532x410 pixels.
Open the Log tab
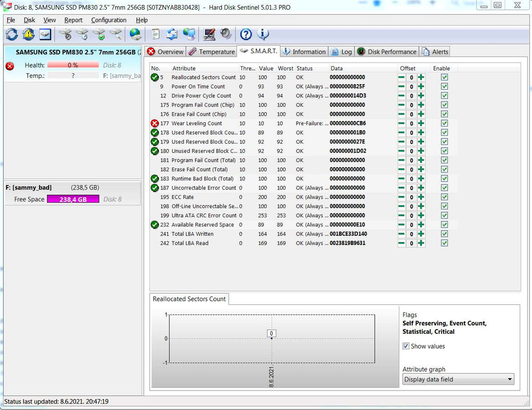click(x=342, y=52)
